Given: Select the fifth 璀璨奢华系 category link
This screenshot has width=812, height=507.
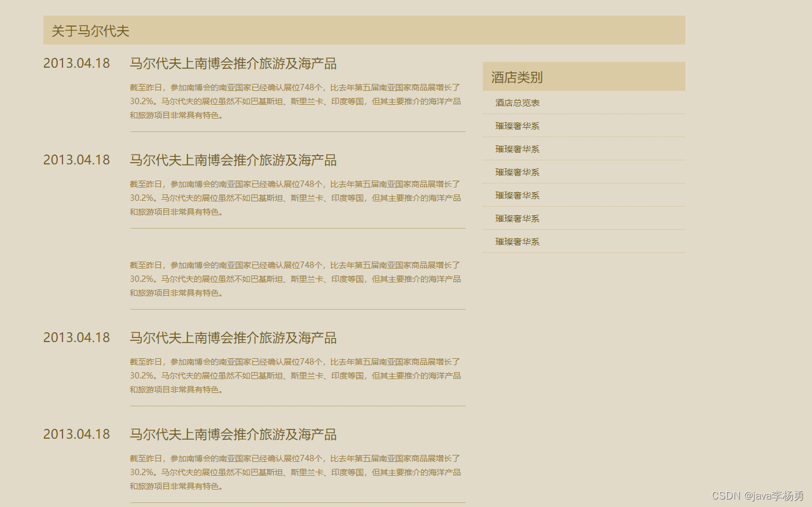Looking at the screenshot, I should click(517, 218).
